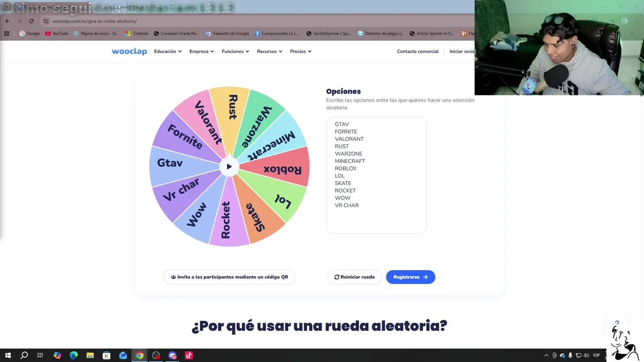The height and width of the screenshot is (362, 644).
Task: Open the Compumundo bookmark
Action: click(277, 34)
